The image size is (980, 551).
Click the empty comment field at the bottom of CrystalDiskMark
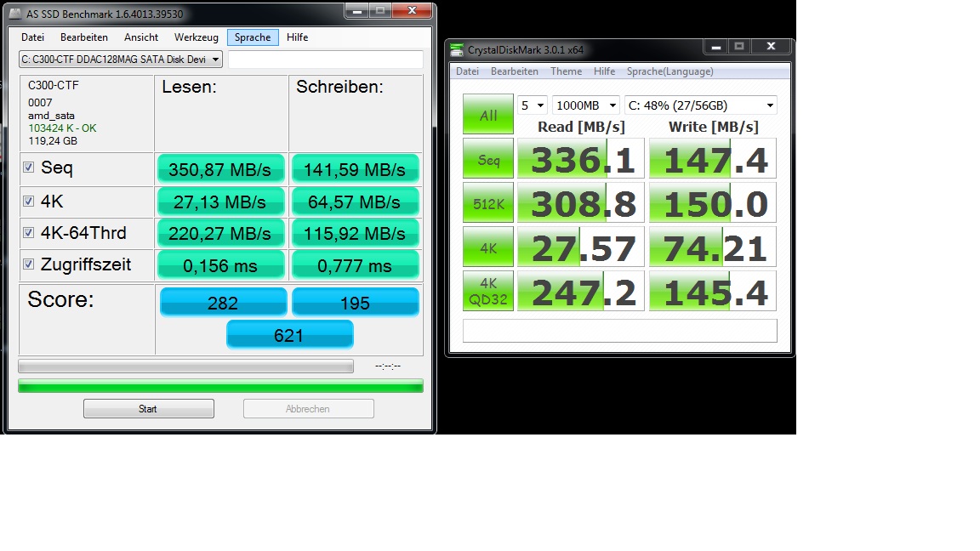tap(620, 331)
